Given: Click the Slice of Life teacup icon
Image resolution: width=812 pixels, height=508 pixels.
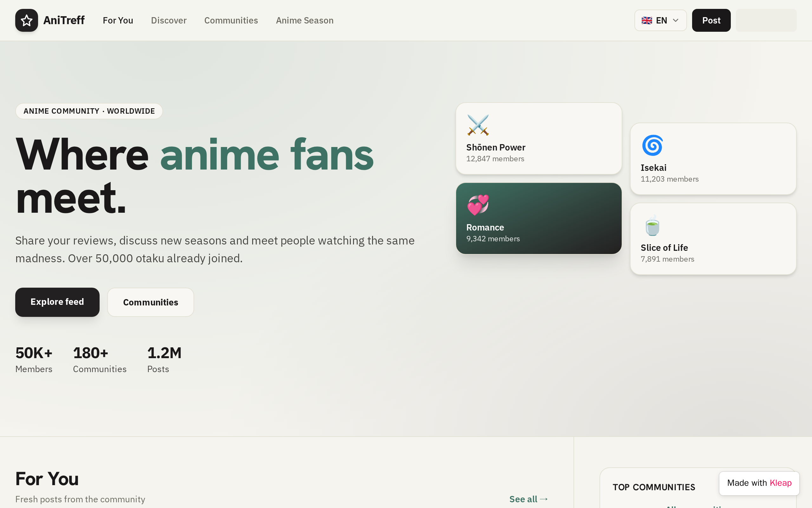Looking at the screenshot, I should click(x=652, y=225).
